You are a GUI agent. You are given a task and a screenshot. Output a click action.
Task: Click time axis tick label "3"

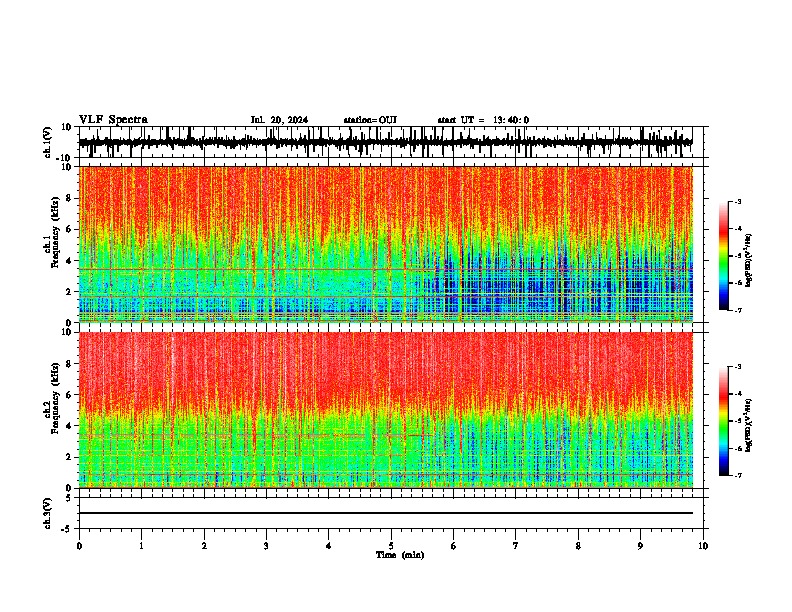pos(266,546)
